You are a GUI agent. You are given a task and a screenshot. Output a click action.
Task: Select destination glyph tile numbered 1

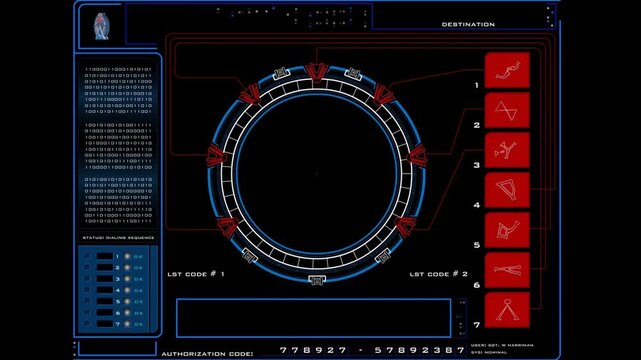pos(507,70)
